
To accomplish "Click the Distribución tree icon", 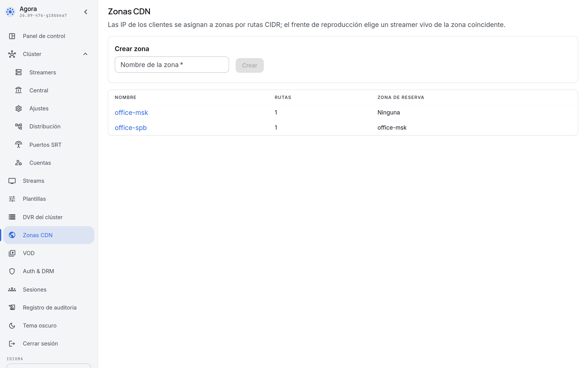I will click(18, 126).
